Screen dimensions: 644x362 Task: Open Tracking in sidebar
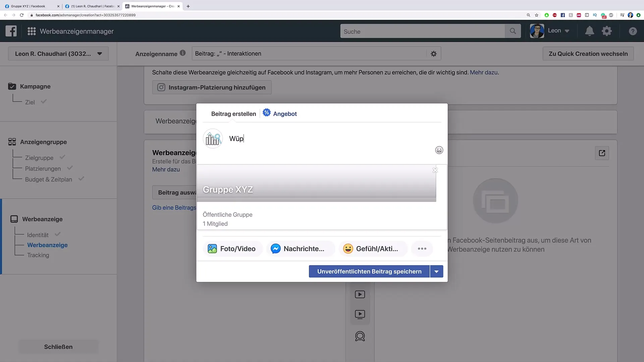[x=38, y=255]
